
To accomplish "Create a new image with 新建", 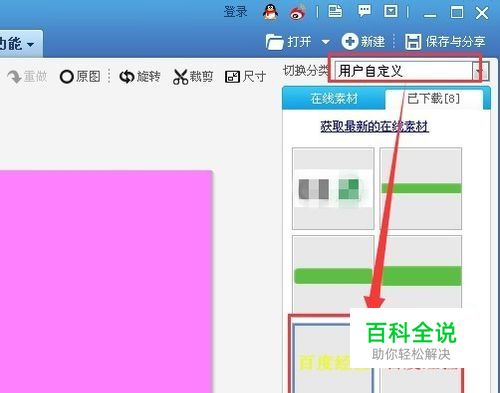I will 363,42.
